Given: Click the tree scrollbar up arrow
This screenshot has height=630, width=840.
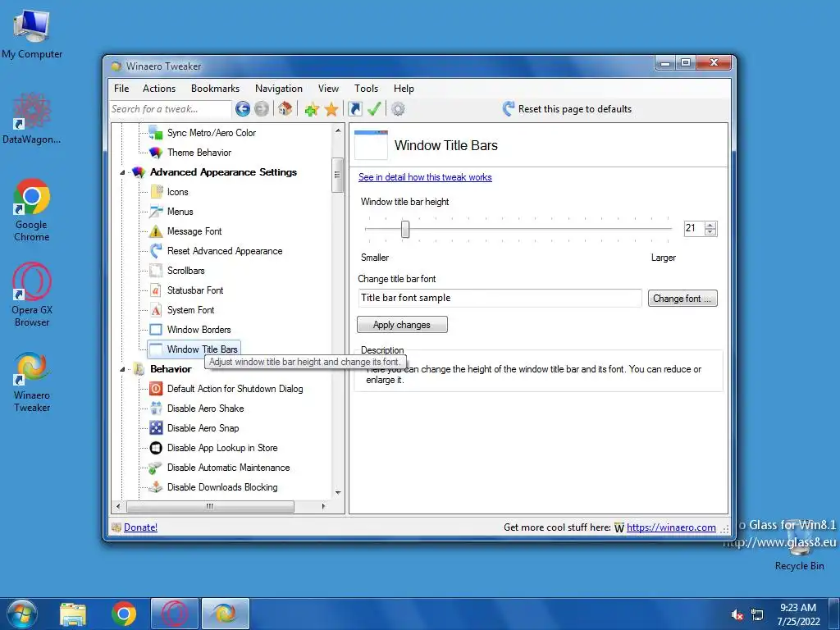Looking at the screenshot, I should coord(338,130).
